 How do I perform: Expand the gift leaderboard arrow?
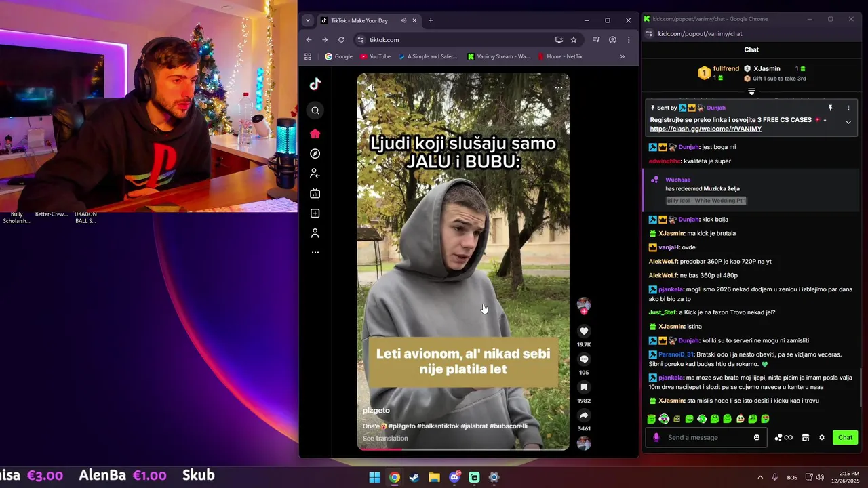click(x=751, y=91)
